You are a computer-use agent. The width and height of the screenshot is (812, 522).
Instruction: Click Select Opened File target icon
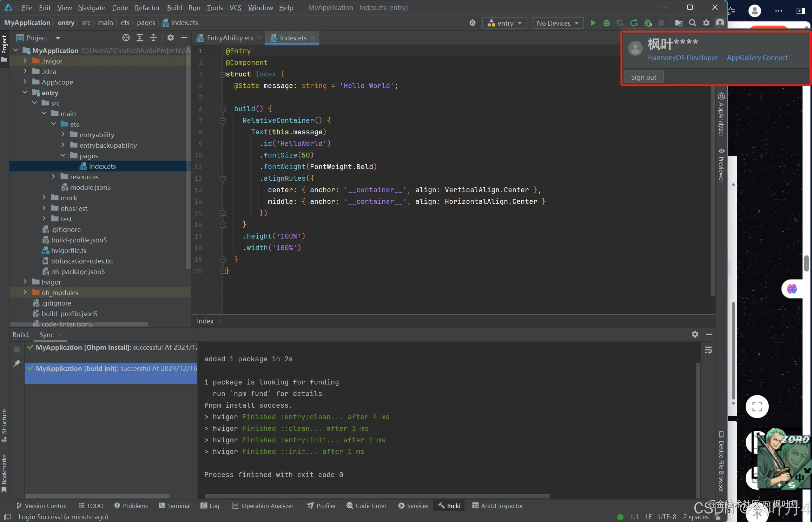pyautogui.click(x=126, y=38)
